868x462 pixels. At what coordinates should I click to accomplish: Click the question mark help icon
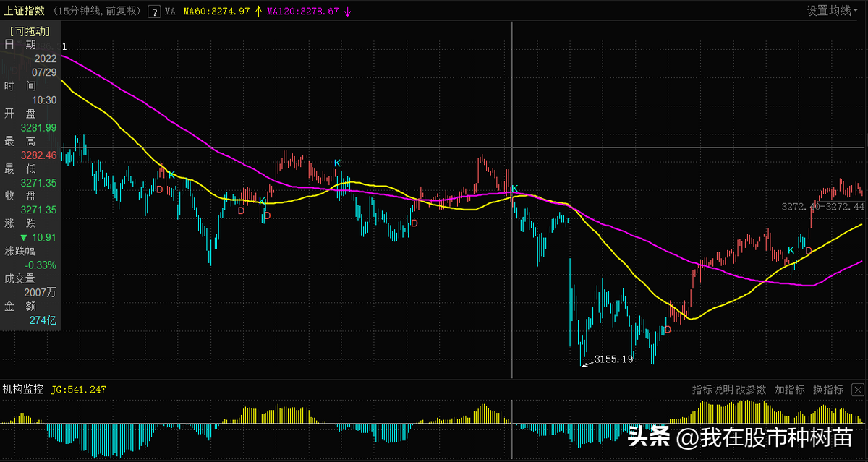(153, 12)
